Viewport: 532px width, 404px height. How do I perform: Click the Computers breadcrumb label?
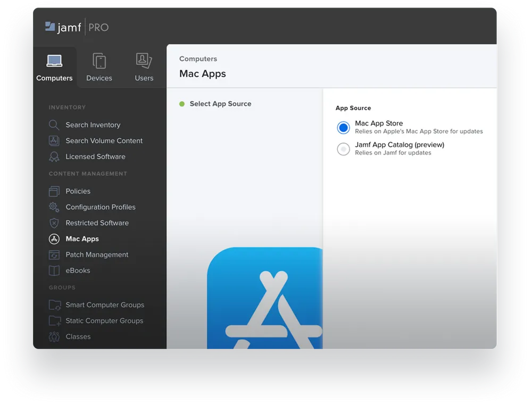click(x=199, y=59)
